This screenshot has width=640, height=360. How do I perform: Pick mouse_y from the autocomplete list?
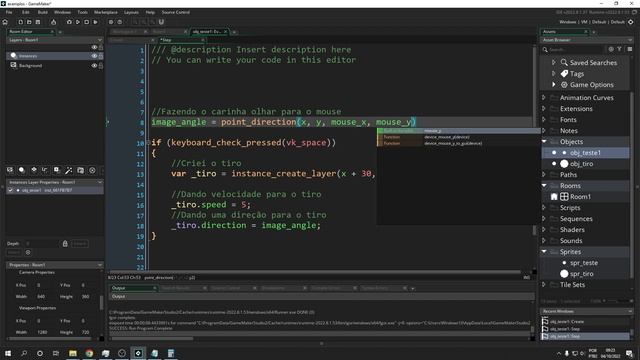458,131
